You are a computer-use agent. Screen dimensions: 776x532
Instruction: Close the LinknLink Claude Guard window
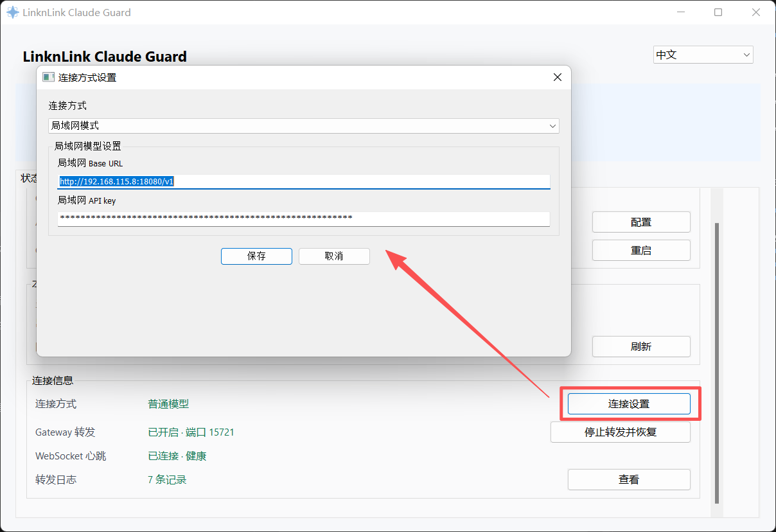pos(756,12)
